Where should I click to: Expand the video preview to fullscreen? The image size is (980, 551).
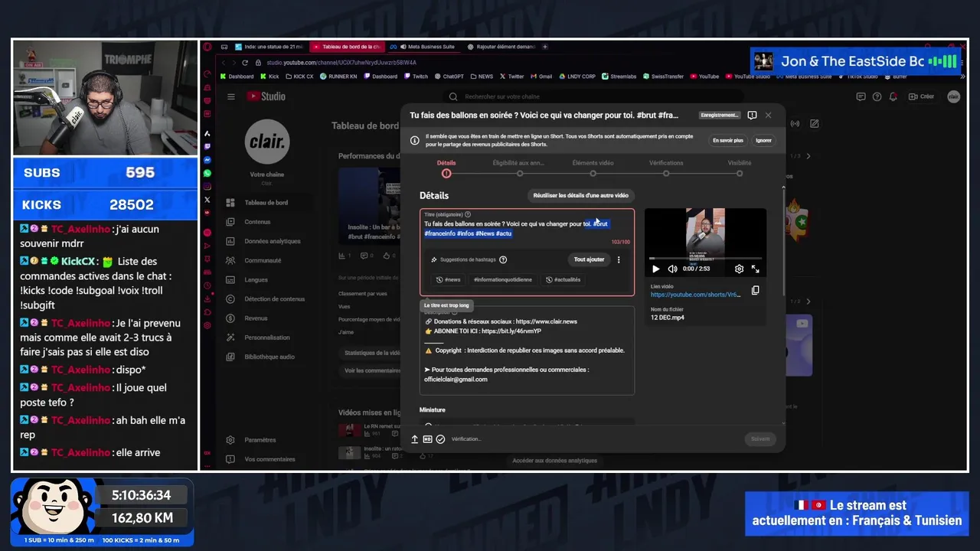pyautogui.click(x=755, y=269)
